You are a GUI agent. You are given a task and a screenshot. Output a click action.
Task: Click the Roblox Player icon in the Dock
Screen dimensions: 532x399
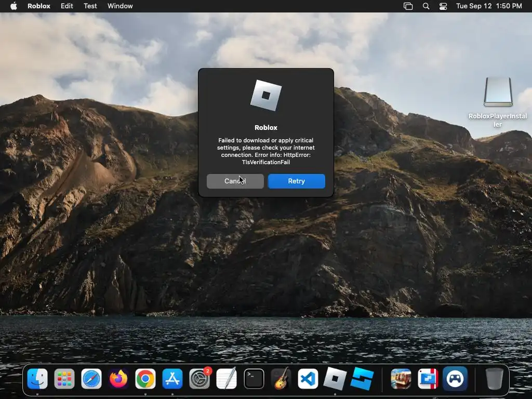tap(335, 379)
